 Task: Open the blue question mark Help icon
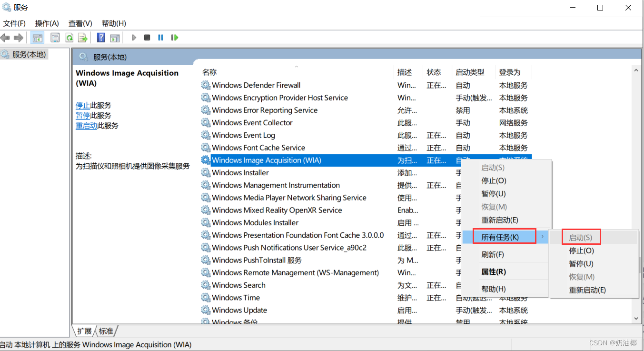point(101,38)
